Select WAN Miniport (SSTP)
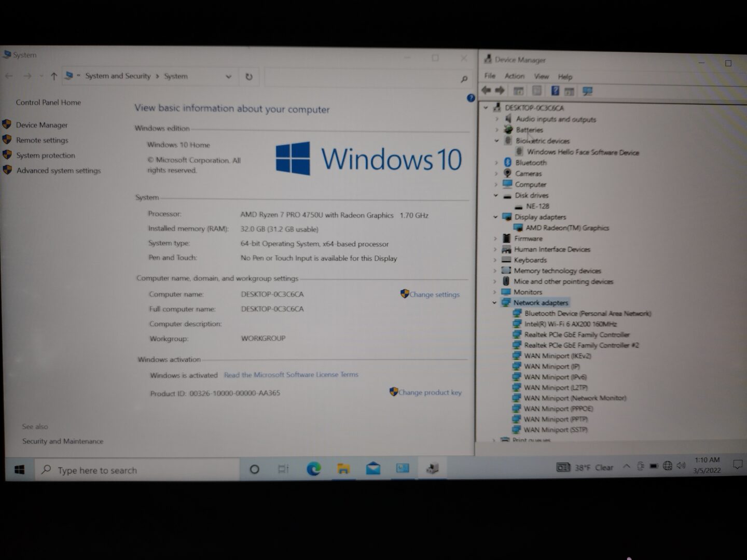The height and width of the screenshot is (560, 747). [x=556, y=430]
